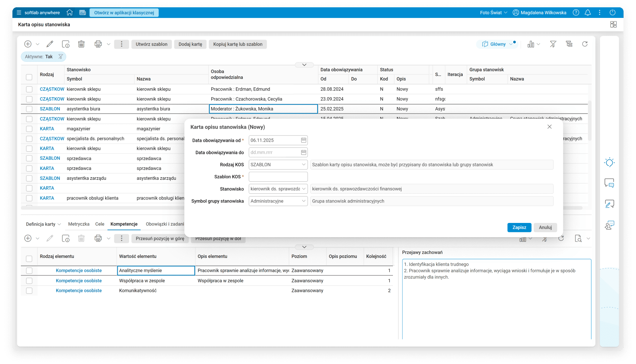The image size is (636, 364).
Task: Click the help question mark icon
Action: pos(576,12)
